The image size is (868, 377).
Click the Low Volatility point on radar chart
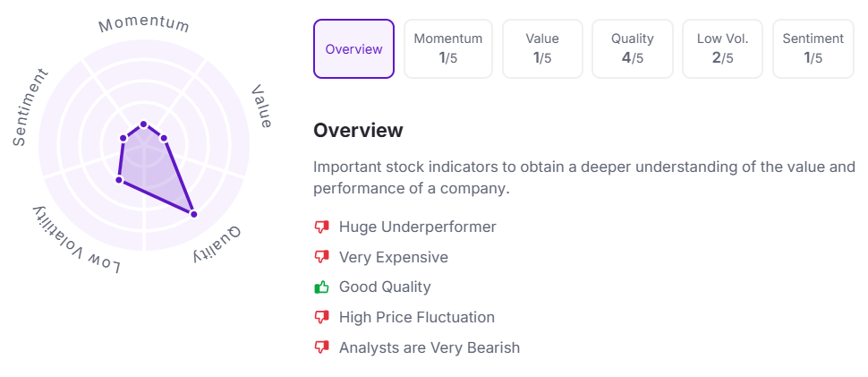coord(118,180)
